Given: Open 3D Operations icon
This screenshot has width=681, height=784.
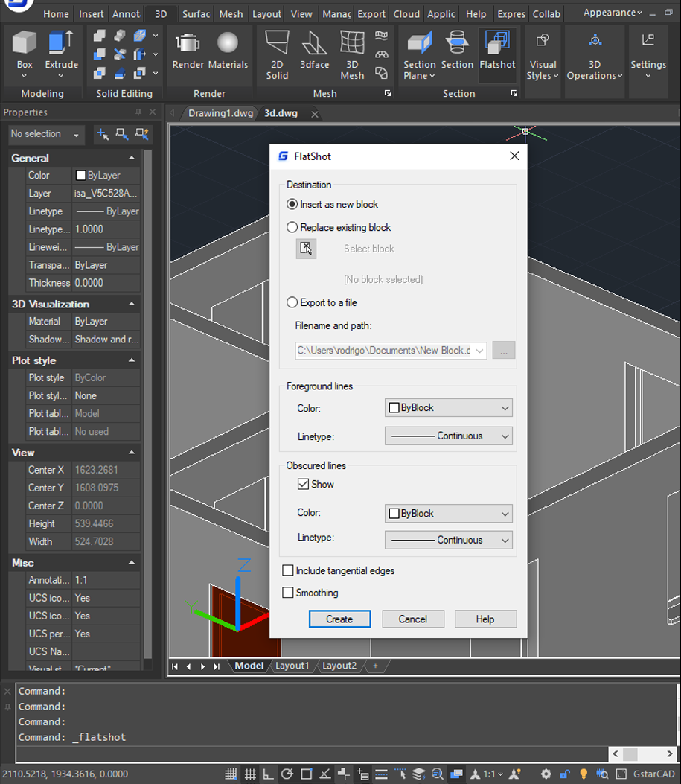Looking at the screenshot, I should click(x=595, y=40).
